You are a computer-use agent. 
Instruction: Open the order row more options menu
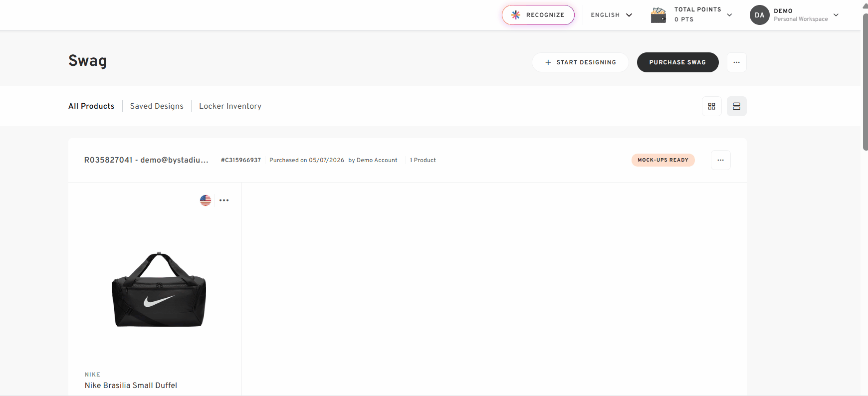tap(720, 160)
